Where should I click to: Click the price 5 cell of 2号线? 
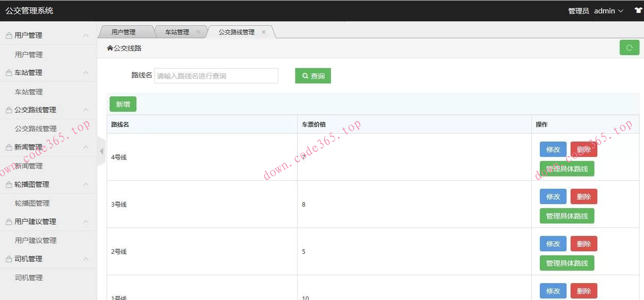coord(414,251)
